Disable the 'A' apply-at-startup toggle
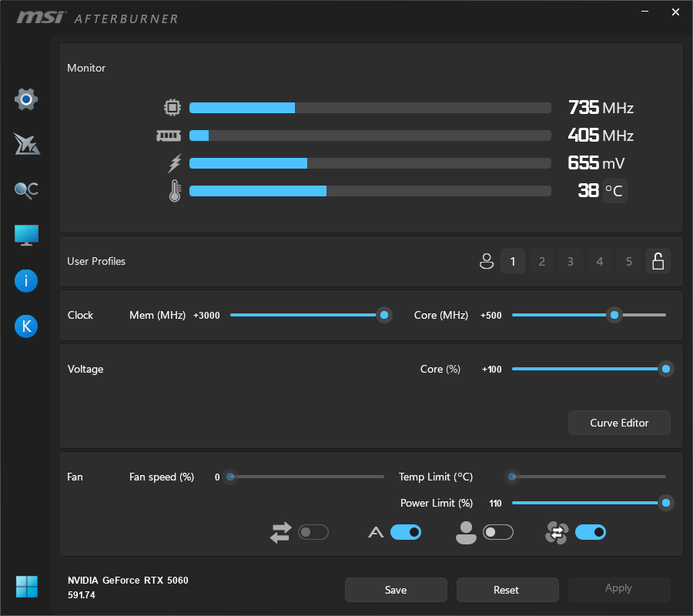The image size is (693, 616). point(406,532)
